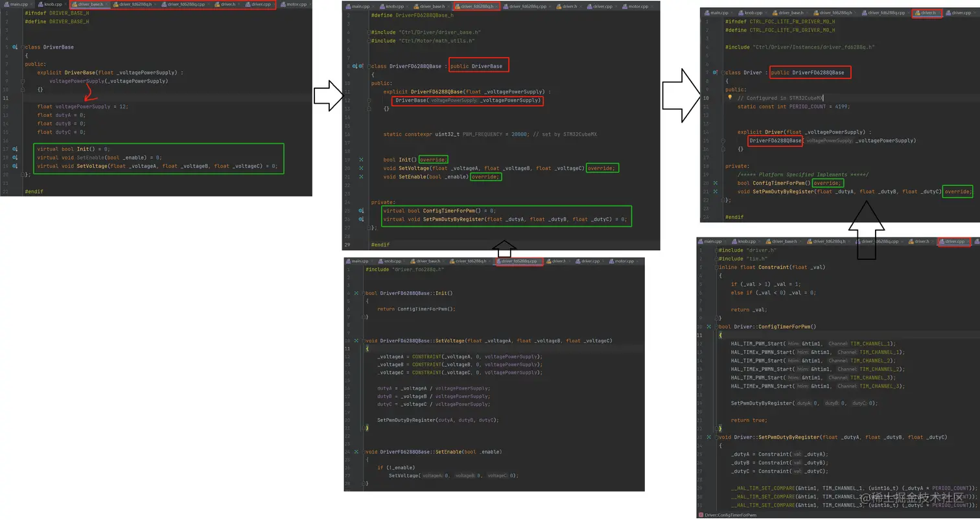Click the gutter marker beside SetPwmDutyByRegister override in driver.h
This screenshot has width=980, height=520.
715,191
